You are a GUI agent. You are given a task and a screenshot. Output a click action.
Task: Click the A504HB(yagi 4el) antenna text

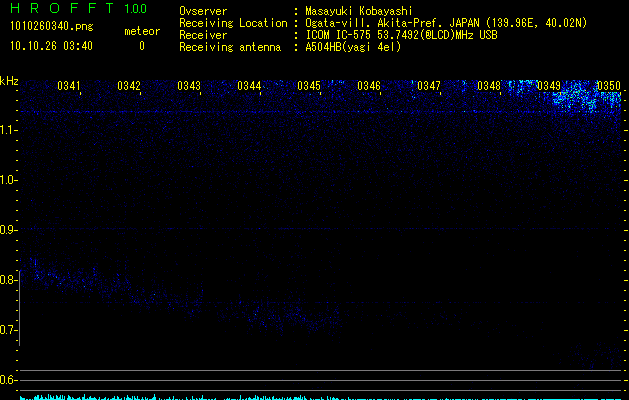point(353,47)
